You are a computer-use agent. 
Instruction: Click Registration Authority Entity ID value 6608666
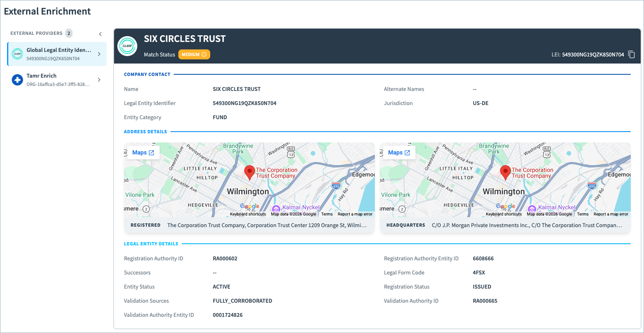[483, 258]
